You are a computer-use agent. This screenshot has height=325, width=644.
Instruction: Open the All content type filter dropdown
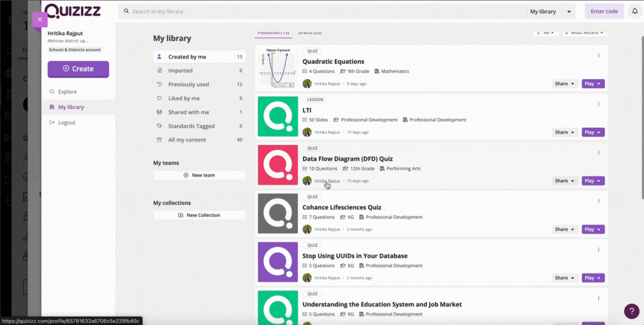click(x=546, y=33)
